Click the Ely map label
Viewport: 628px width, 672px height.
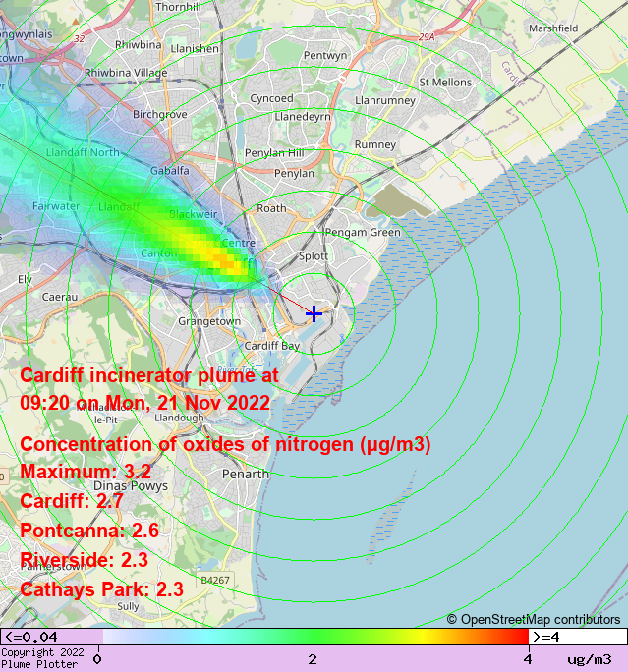25,280
